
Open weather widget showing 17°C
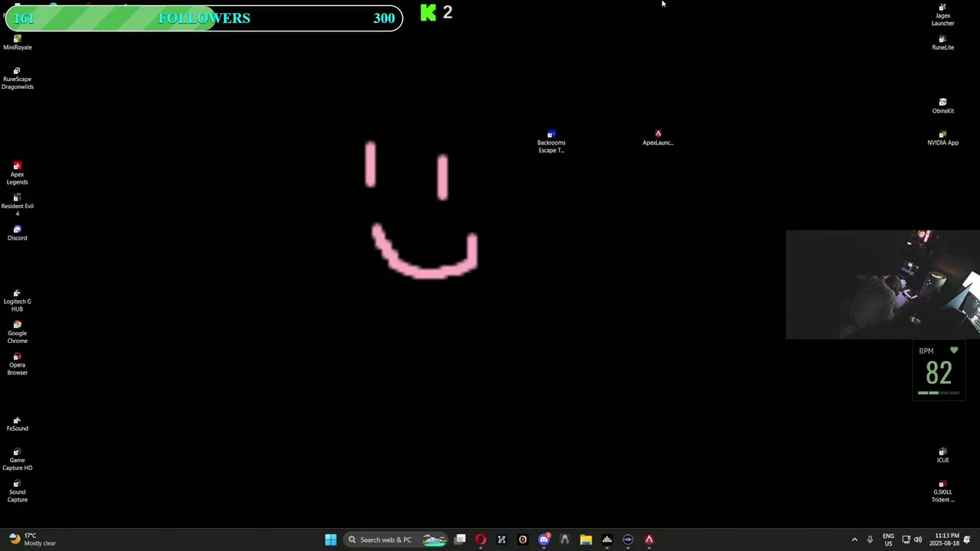[32, 540]
